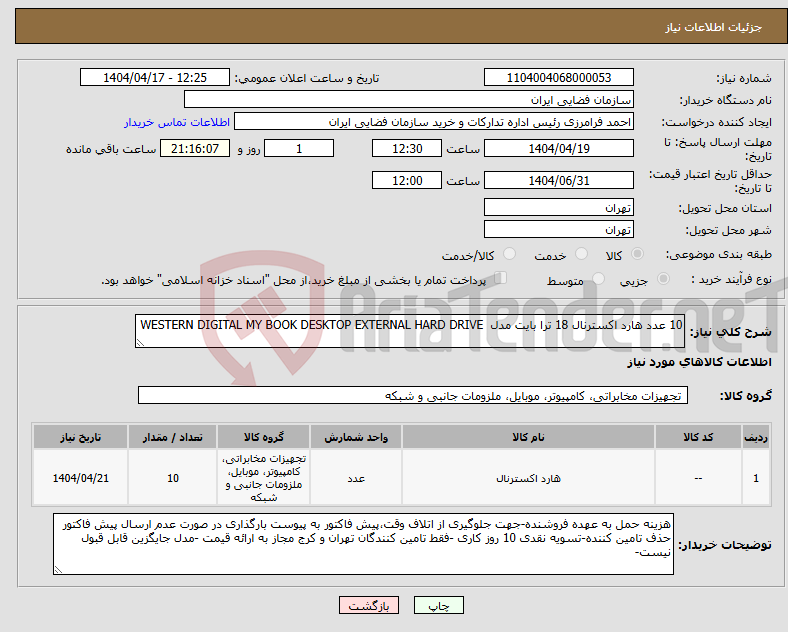Click the remaining time field 21:16:07
The height and width of the screenshot is (632, 788).
(x=195, y=148)
